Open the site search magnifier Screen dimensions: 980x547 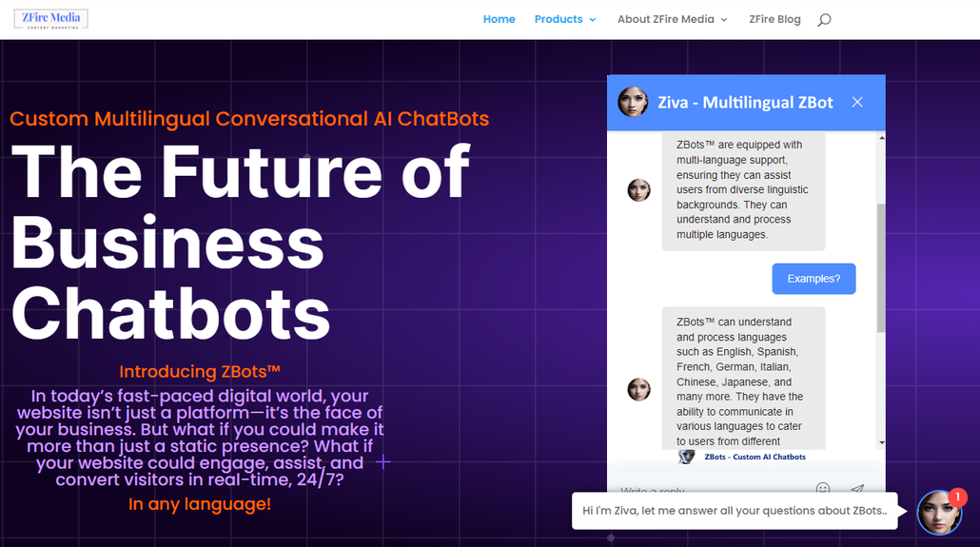(x=824, y=20)
